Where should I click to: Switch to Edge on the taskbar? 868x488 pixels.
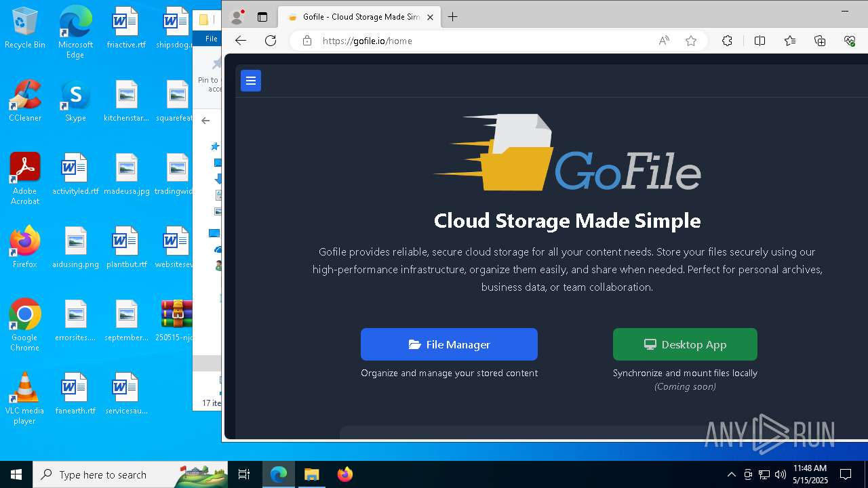click(x=279, y=474)
